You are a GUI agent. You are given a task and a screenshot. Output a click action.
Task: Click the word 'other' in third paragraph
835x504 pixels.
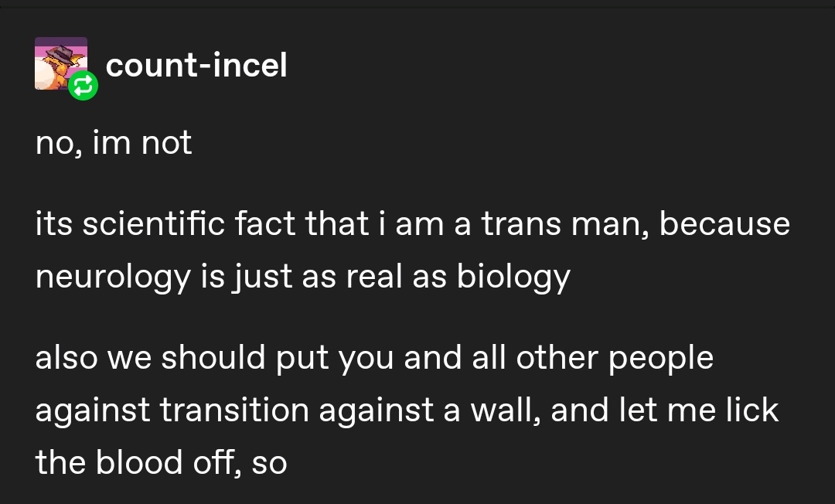(x=557, y=356)
